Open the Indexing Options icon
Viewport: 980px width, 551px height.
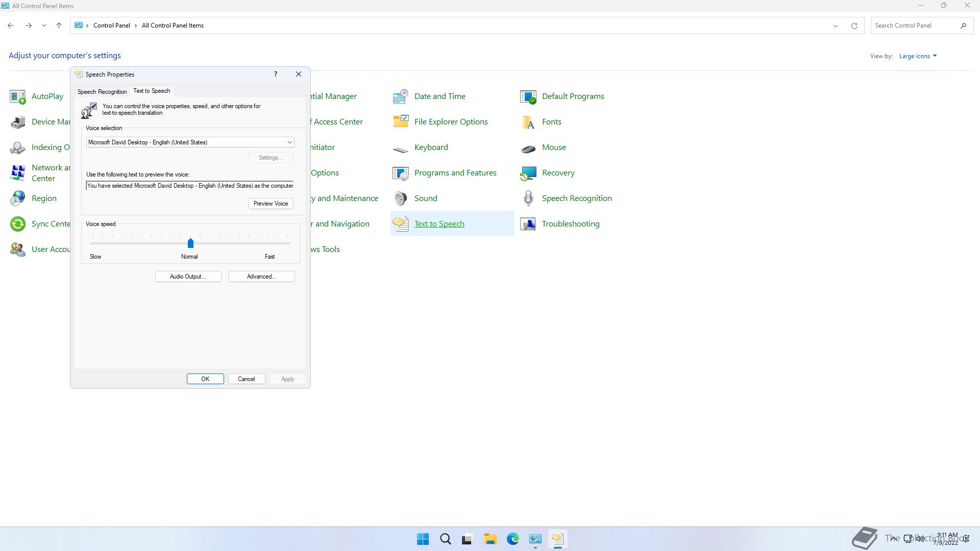[18, 147]
